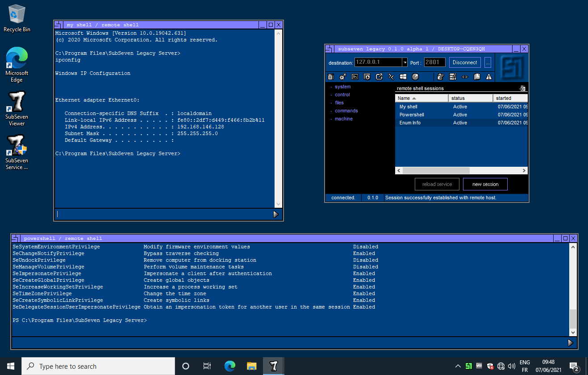Click the warning triangle toolbar icon

pos(489,77)
